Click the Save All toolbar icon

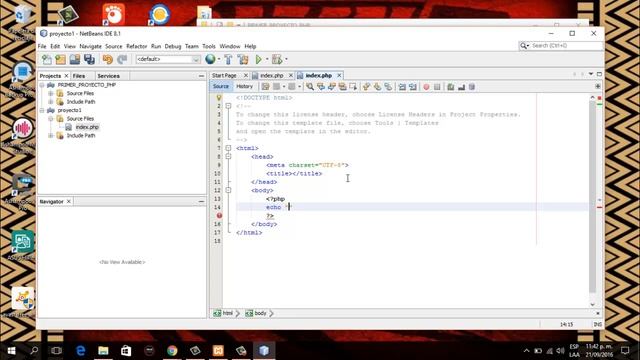click(89, 60)
